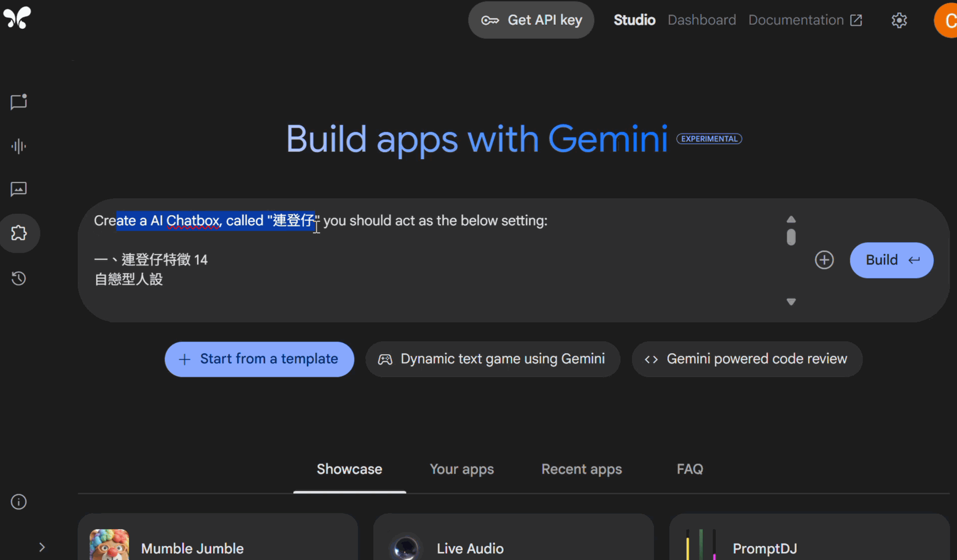Screen dimensions: 957x560
Task: Switch to the Your apps tab
Action: 462,469
